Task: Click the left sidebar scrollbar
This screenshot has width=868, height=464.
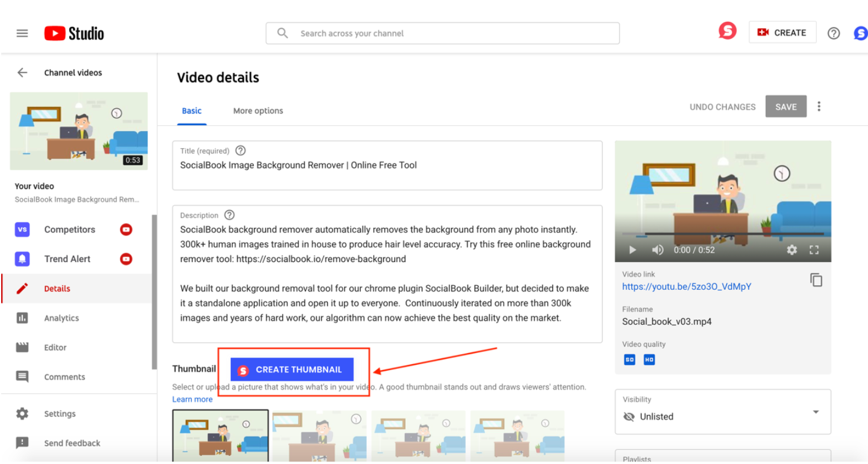Action: (x=155, y=292)
